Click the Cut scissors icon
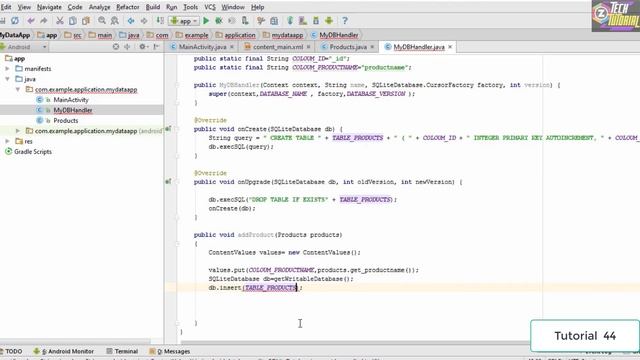This screenshot has width=640, height=360. (x=60, y=20)
